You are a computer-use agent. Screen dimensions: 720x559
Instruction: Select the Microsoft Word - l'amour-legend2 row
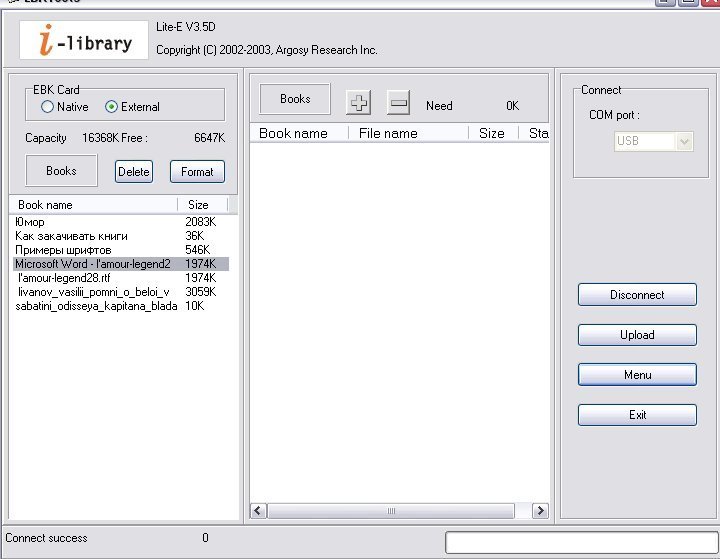(121, 264)
